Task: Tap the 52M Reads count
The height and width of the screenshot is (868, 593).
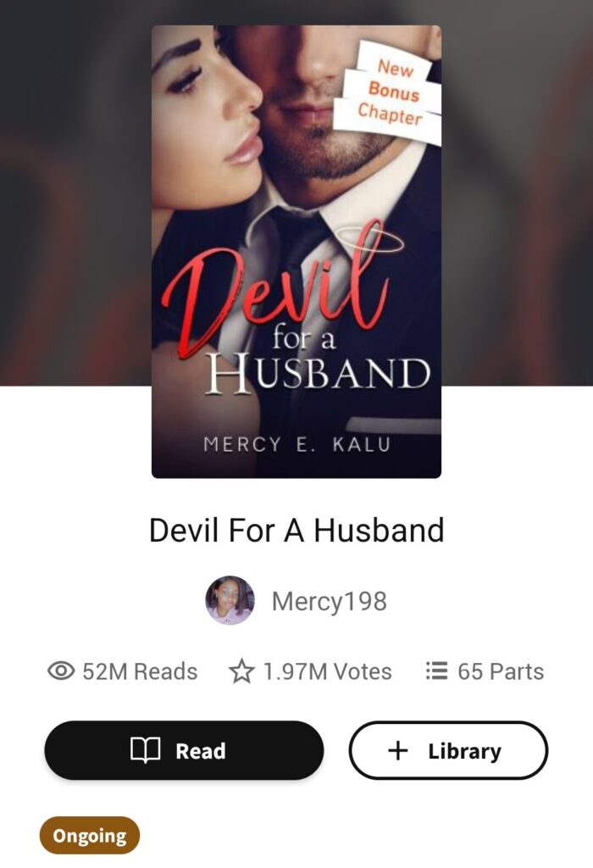Action: (123, 671)
